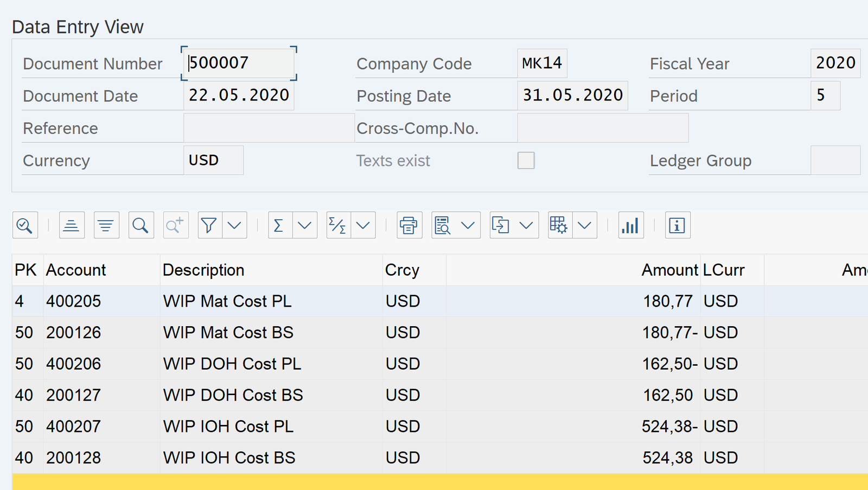Print the document using printer icon
The width and height of the screenshot is (868, 490).
(x=409, y=225)
